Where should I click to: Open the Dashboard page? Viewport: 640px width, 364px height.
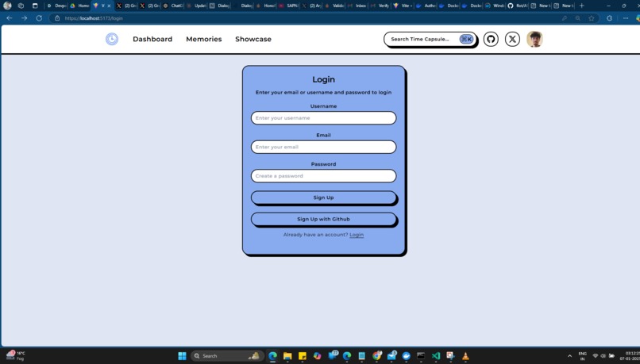tap(152, 39)
